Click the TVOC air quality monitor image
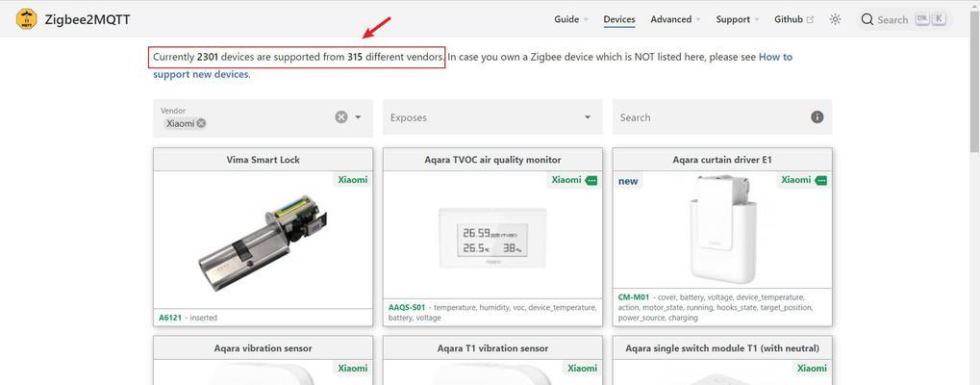This screenshot has height=385, width=980. pyautogui.click(x=492, y=238)
